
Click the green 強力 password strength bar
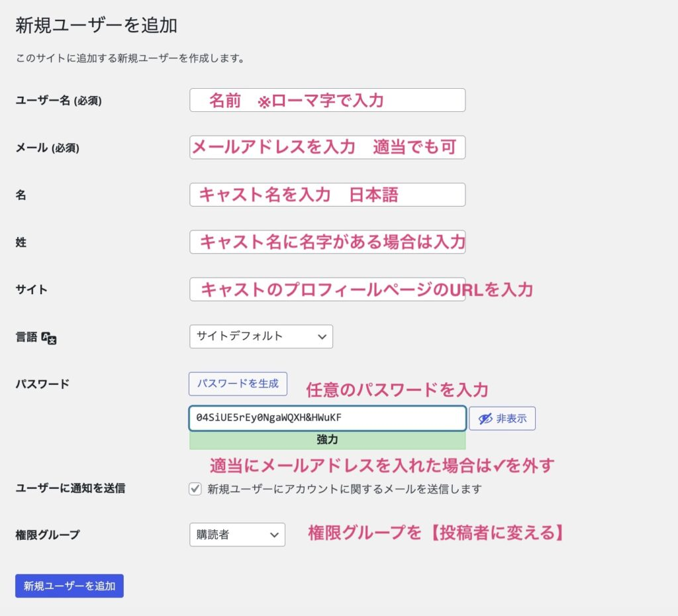[327, 440]
